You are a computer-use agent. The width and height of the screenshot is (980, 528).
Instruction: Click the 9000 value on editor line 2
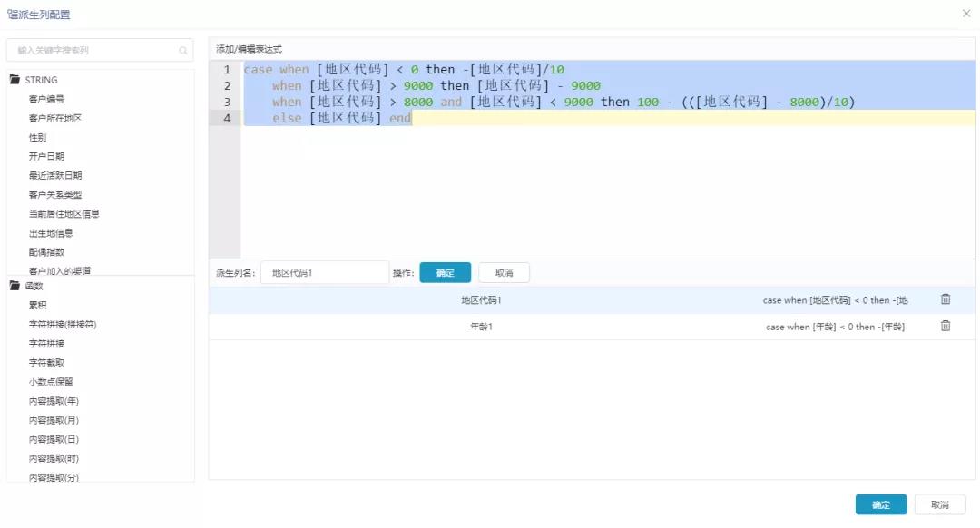[418, 85]
